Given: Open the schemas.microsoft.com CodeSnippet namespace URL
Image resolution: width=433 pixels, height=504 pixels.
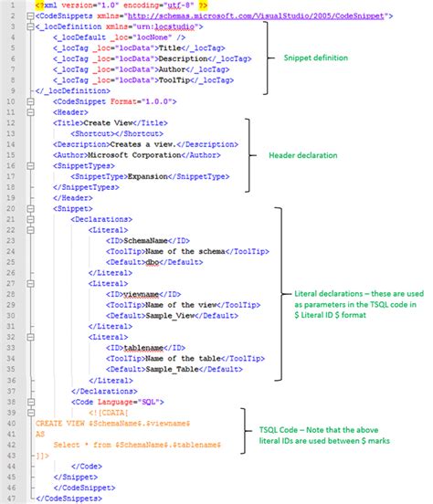Looking at the screenshot, I should click(x=256, y=16).
